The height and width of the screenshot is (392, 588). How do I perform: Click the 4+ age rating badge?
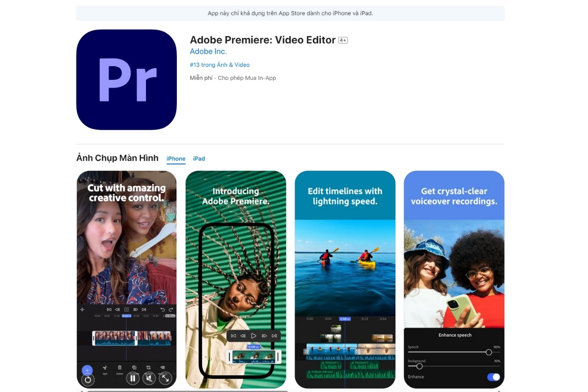point(343,40)
